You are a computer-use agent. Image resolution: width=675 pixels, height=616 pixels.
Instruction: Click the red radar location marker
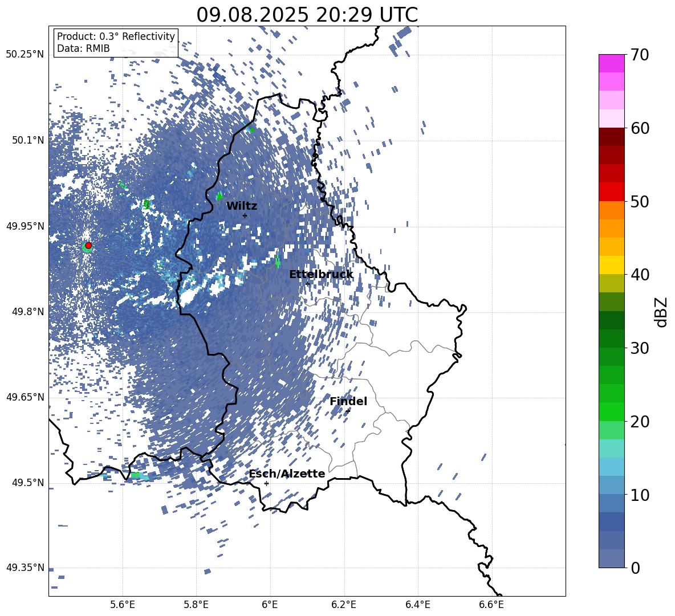click(x=88, y=245)
